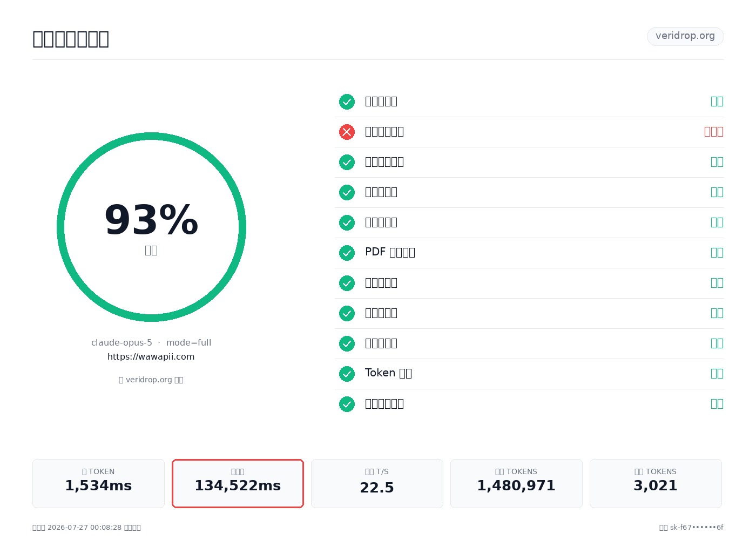Select the PDF check row label
Screen dimensions: 756x540
coord(390,252)
